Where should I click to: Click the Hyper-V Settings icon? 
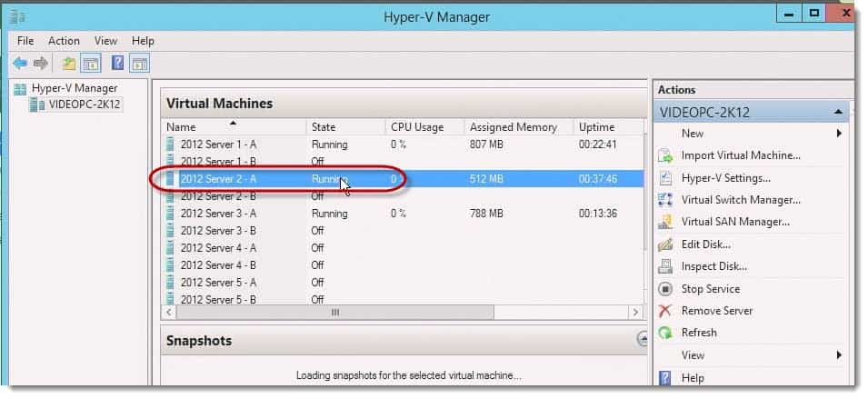tap(665, 178)
